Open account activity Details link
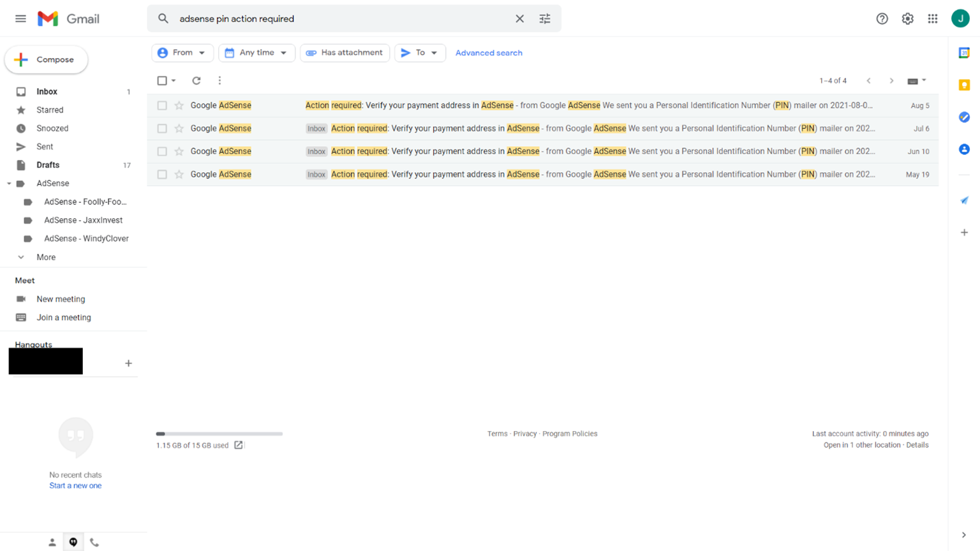Image resolution: width=980 pixels, height=551 pixels. coord(917,445)
